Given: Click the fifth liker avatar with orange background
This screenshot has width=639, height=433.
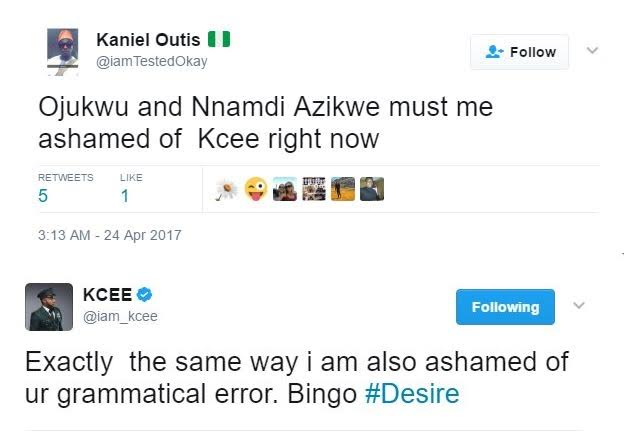Looking at the screenshot, I should [343, 188].
